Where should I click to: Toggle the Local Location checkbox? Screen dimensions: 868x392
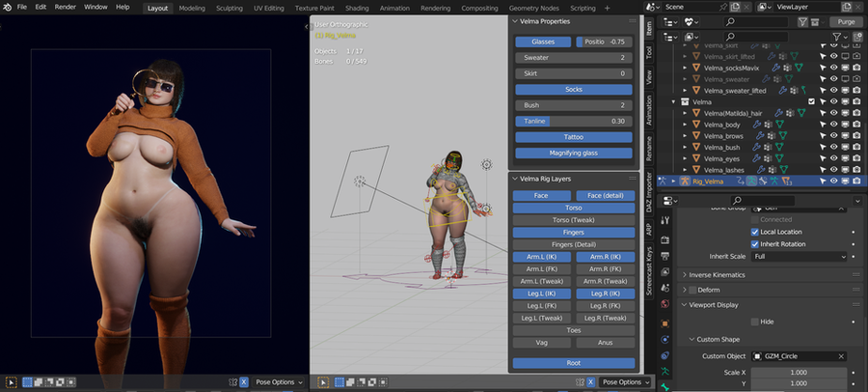(754, 232)
